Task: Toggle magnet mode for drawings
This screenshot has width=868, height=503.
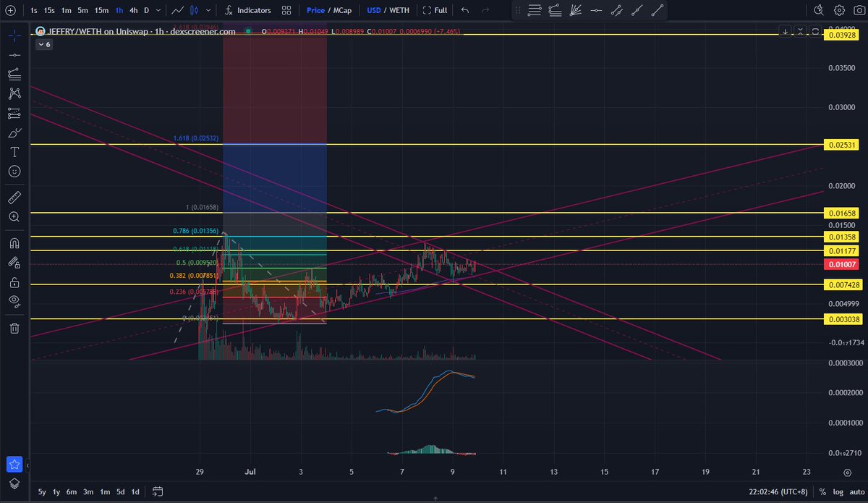Action: pos(14,242)
